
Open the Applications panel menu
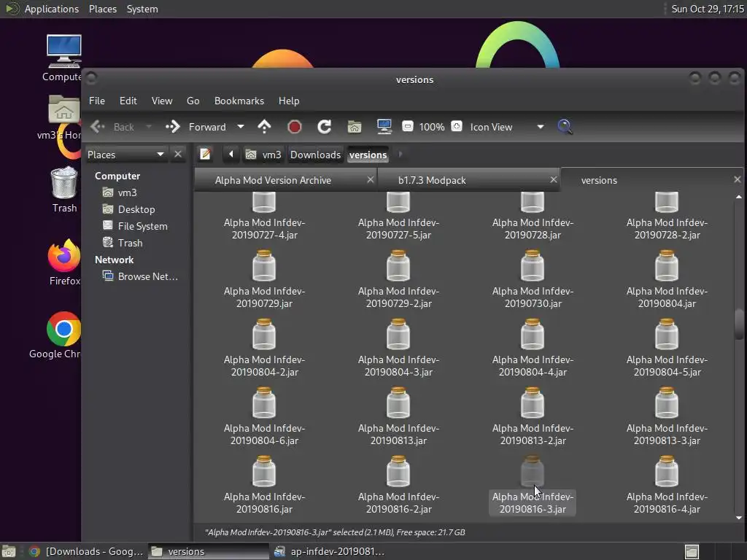click(52, 9)
